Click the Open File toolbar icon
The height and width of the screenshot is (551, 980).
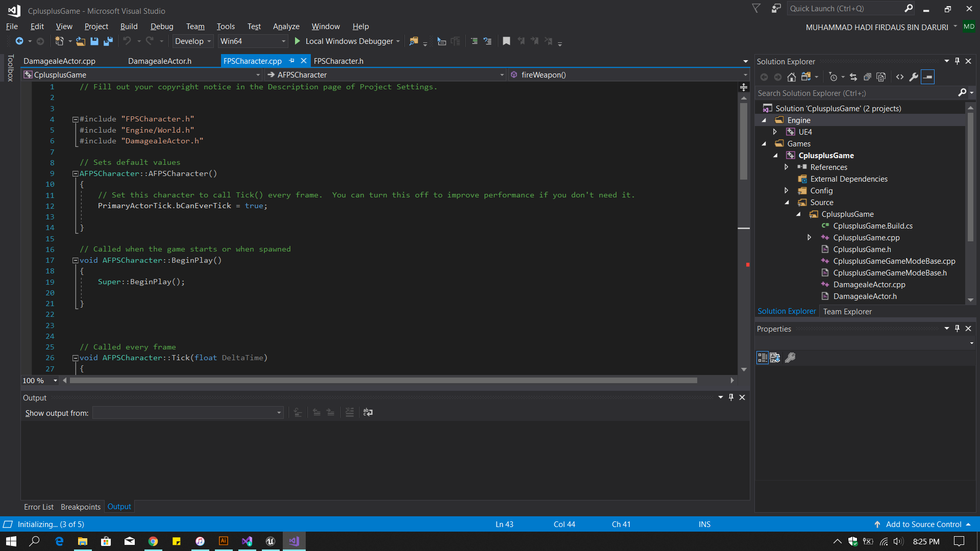coord(81,41)
